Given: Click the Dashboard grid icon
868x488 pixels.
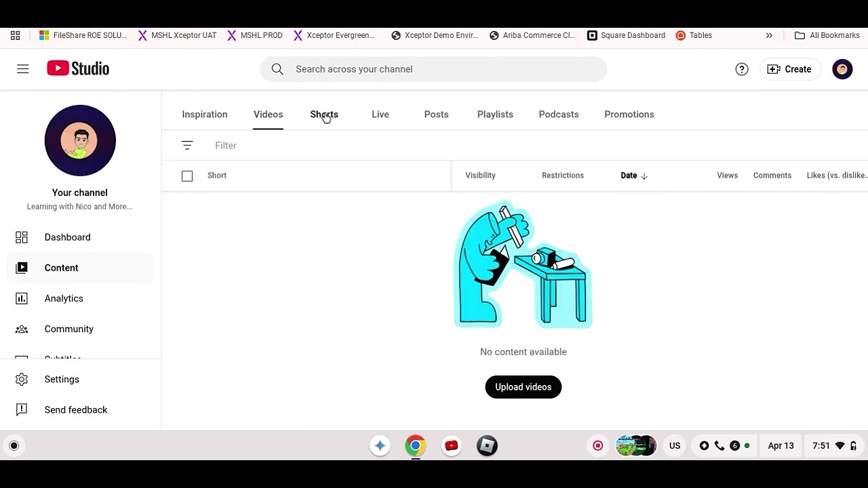Looking at the screenshot, I should coord(22,237).
